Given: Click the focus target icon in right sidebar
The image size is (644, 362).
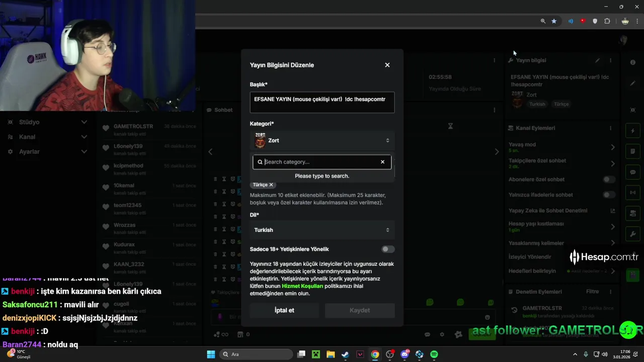Looking at the screenshot, I should 633,110.
